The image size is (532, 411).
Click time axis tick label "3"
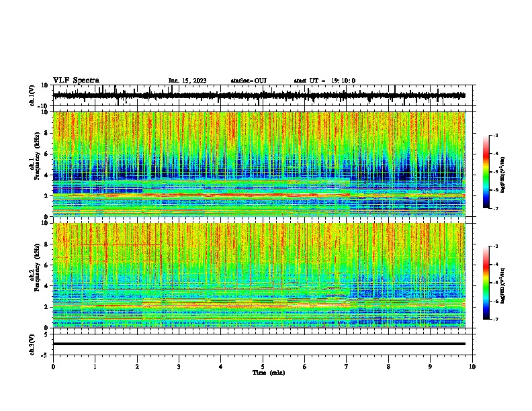(x=179, y=367)
